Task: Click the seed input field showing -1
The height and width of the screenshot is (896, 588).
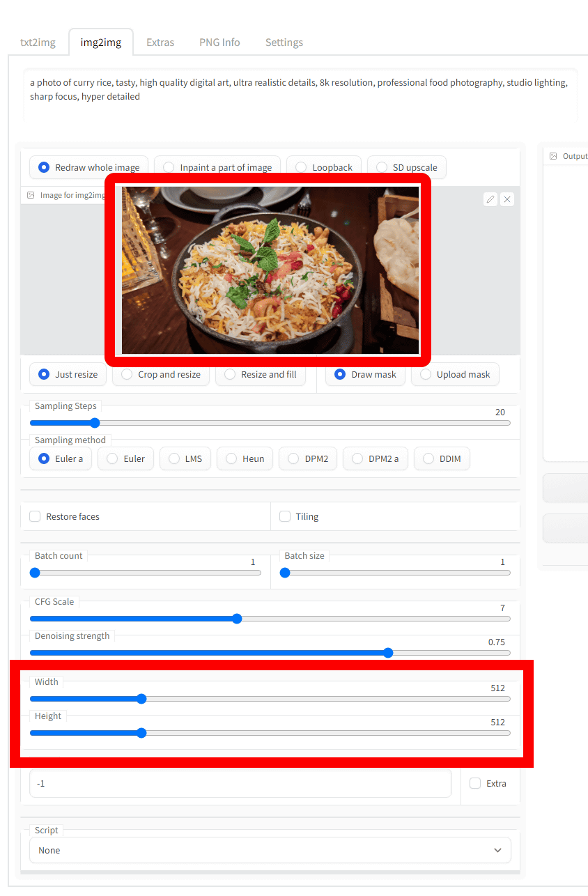Action: (240, 783)
